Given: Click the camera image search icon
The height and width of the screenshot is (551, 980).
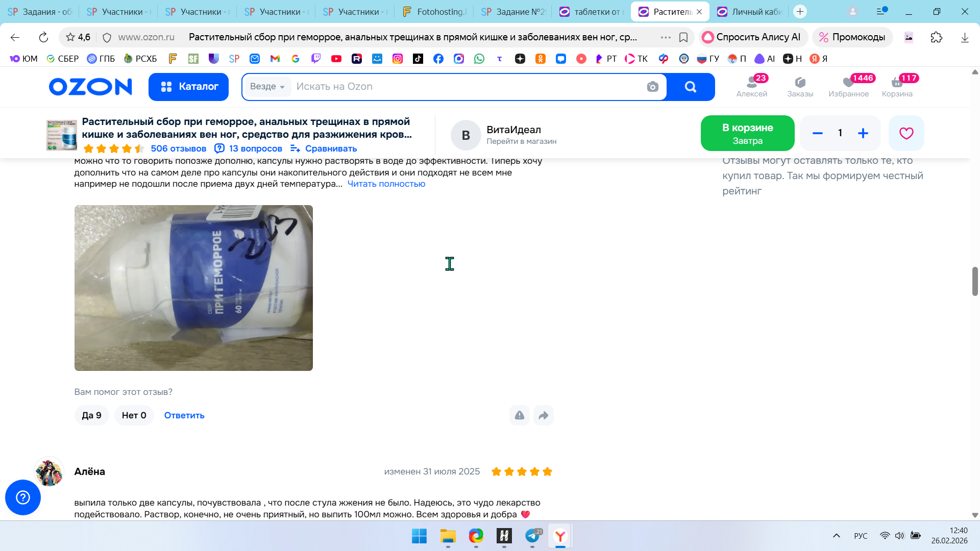Looking at the screenshot, I should 652,87.
